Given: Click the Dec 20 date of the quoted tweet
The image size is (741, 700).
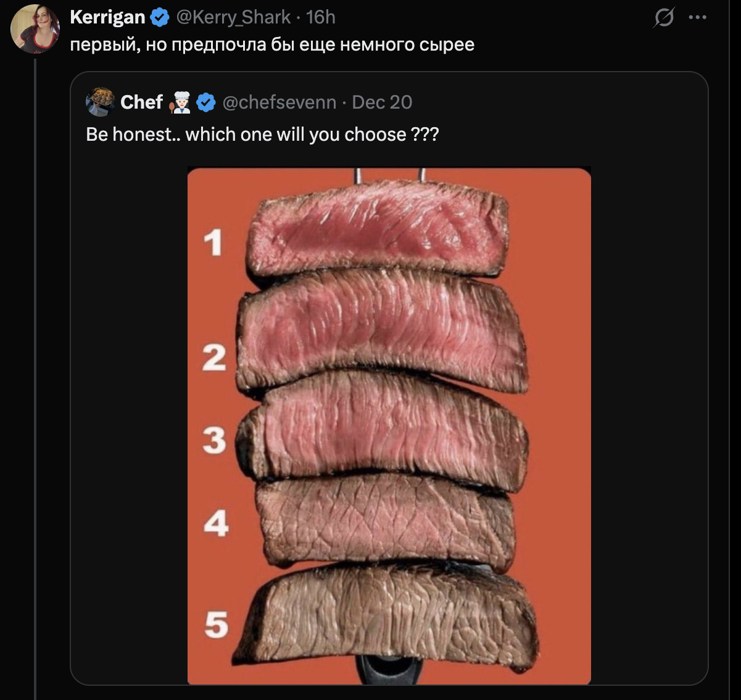Looking at the screenshot, I should click(x=382, y=102).
